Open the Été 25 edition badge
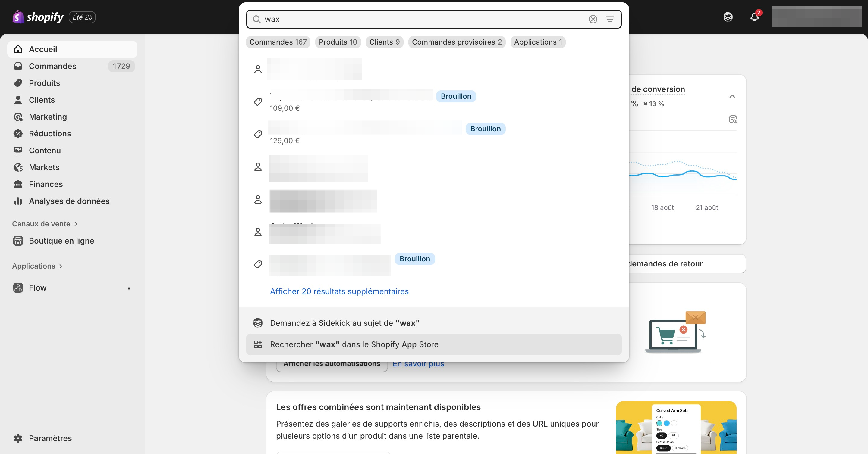 [82, 17]
